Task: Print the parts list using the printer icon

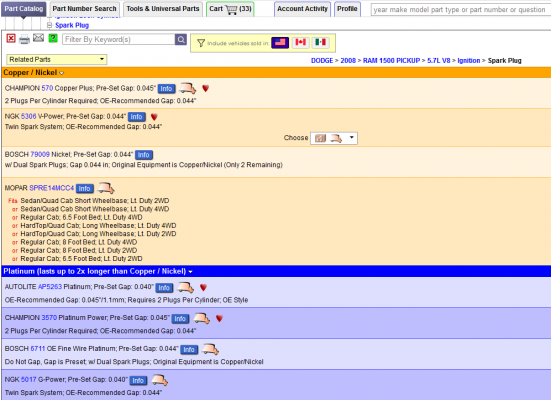Action: coord(24,39)
